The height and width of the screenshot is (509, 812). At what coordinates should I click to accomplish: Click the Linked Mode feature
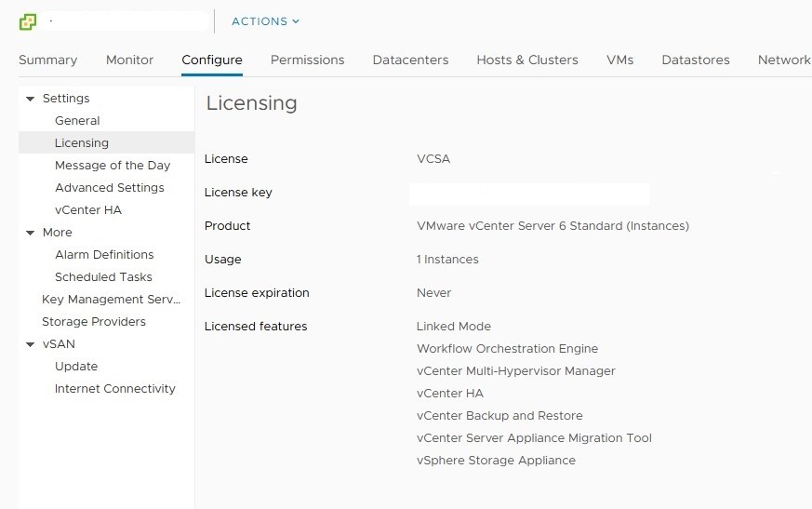454,326
